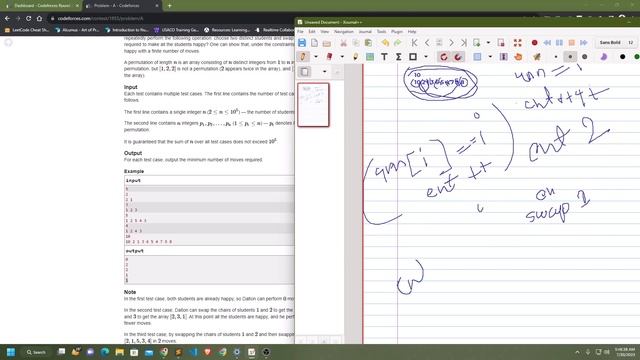Open a new browser tab
The image size is (640, 360).
[x=169, y=6]
